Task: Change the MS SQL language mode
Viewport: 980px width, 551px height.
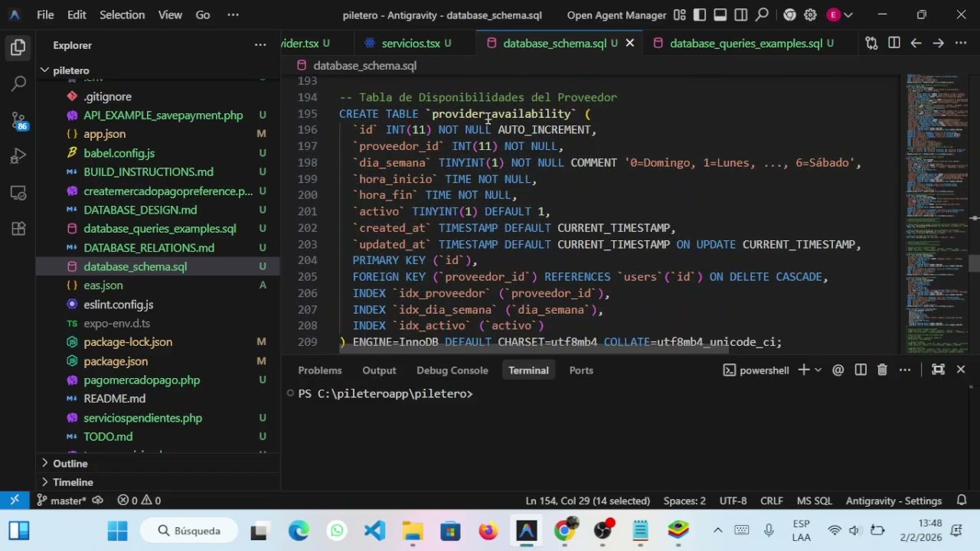Action: coord(814,500)
